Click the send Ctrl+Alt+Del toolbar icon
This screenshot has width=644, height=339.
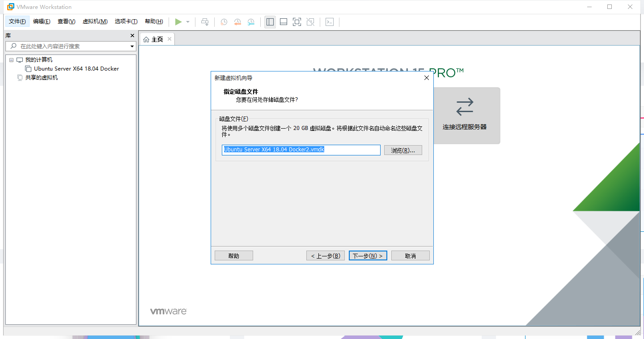[205, 22]
